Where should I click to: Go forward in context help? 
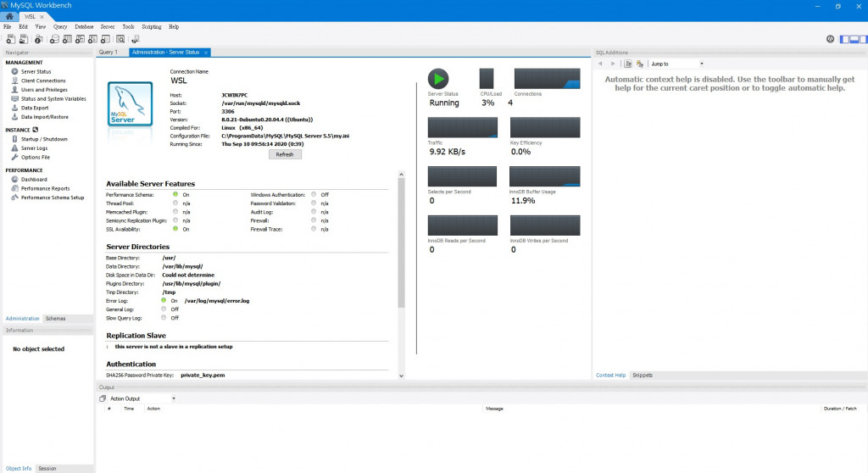612,64
